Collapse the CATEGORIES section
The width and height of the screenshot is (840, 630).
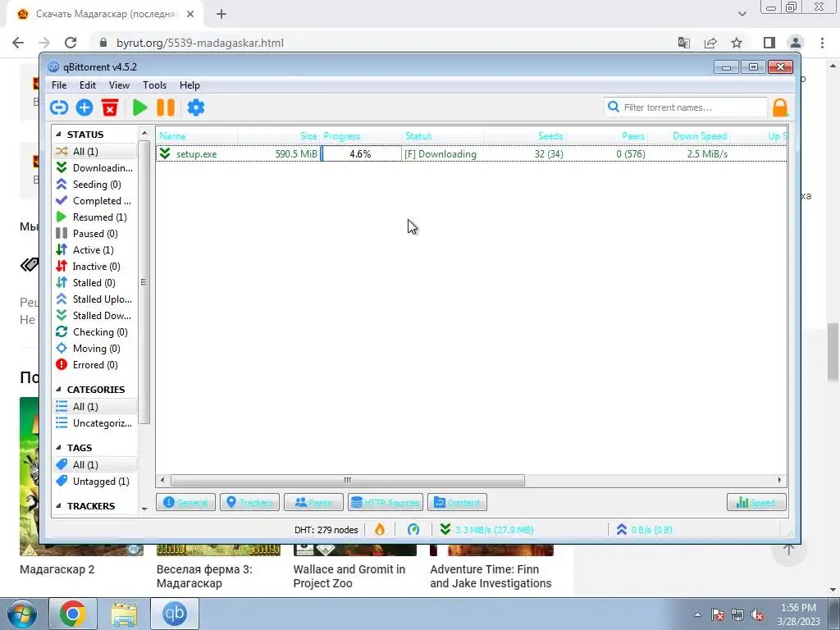[x=58, y=390]
